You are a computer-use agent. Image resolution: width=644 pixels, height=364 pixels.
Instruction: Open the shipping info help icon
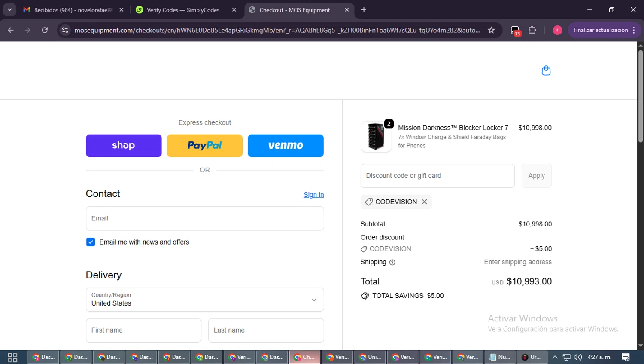tap(392, 262)
